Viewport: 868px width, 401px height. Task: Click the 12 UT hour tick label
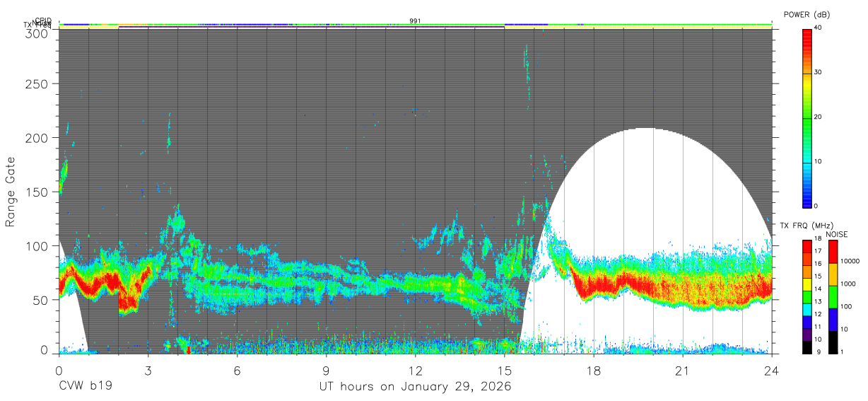coord(415,370)
